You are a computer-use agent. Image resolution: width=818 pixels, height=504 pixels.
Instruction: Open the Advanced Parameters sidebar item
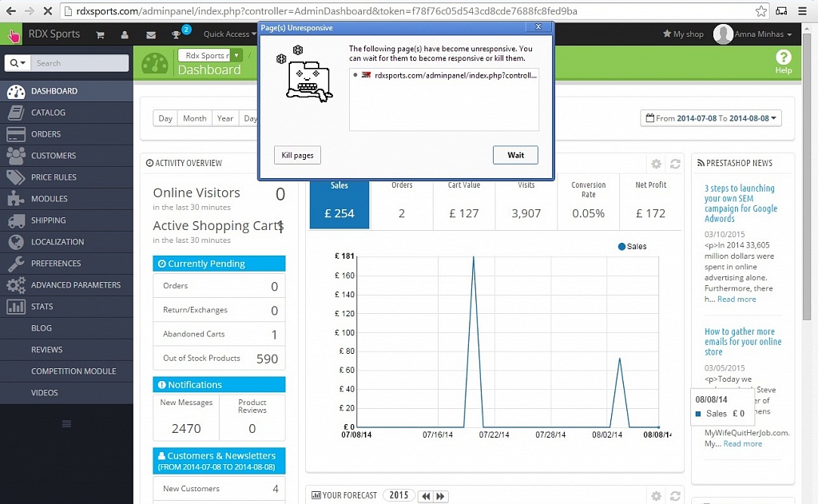(x=67, y=285)
